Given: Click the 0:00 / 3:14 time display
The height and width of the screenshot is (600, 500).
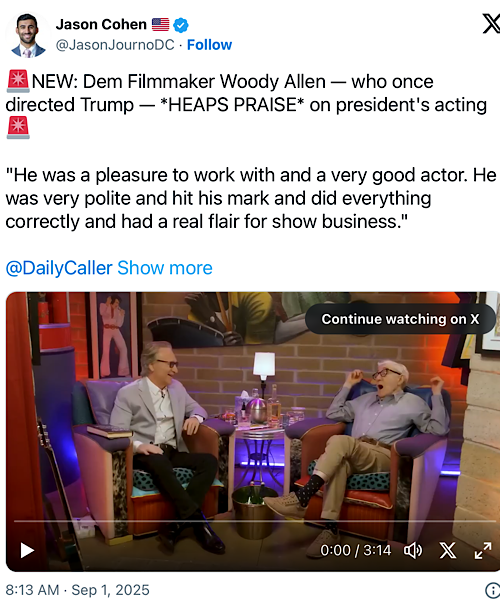Looking at the screenshot, I should (x=355, y=550).
